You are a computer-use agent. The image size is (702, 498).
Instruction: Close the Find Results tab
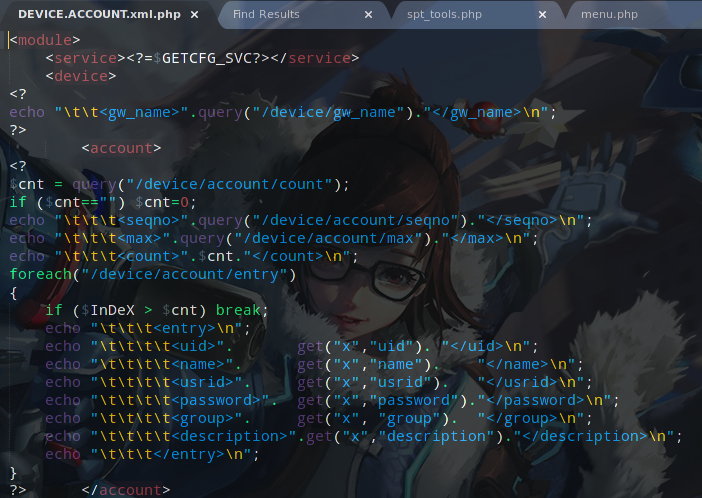[x=369, y=15]
